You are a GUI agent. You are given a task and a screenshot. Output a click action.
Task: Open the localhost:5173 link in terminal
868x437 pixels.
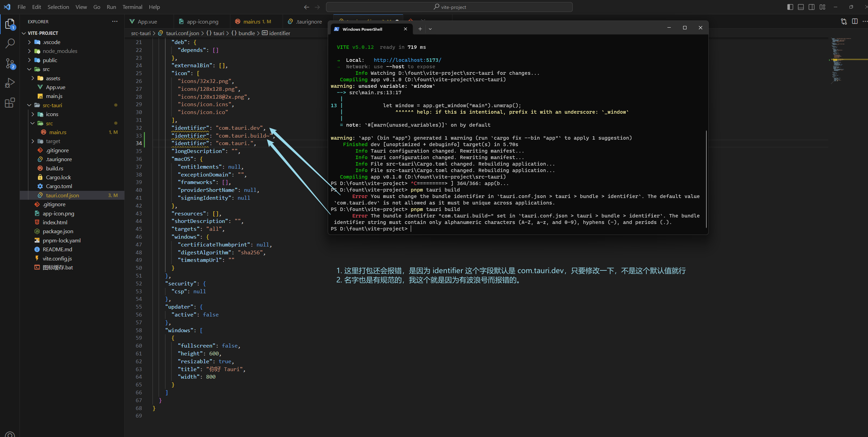pyautogui.click(x=407, y=60)
